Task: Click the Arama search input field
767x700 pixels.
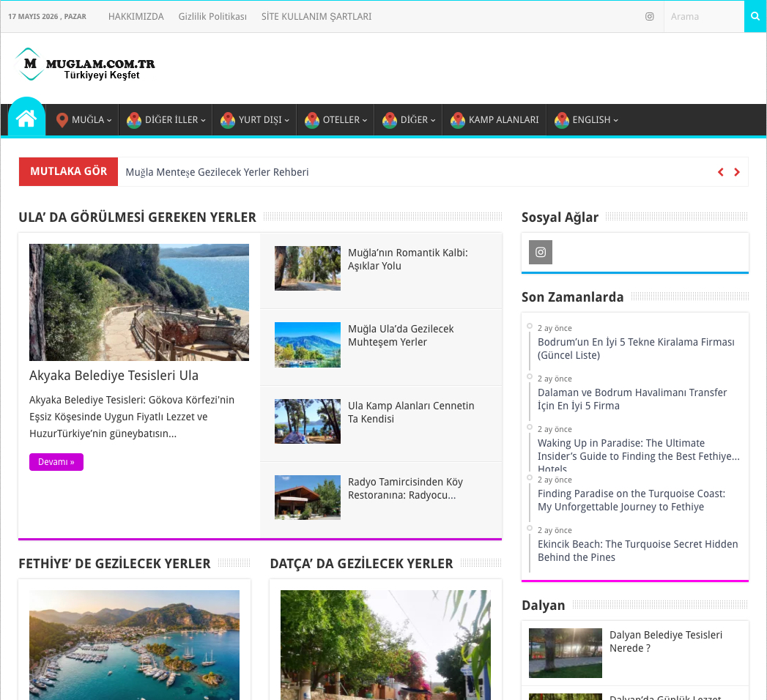Action: [704, 17]
